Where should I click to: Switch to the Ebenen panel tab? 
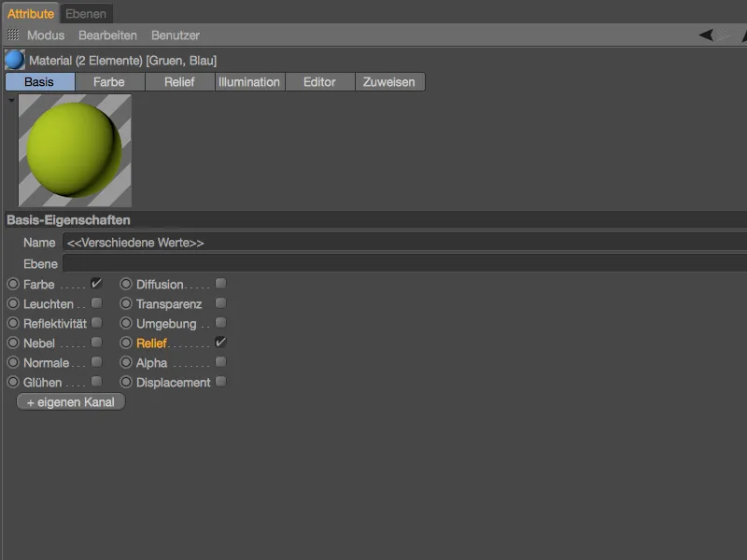pyautogui.click(x=86, y=14)
